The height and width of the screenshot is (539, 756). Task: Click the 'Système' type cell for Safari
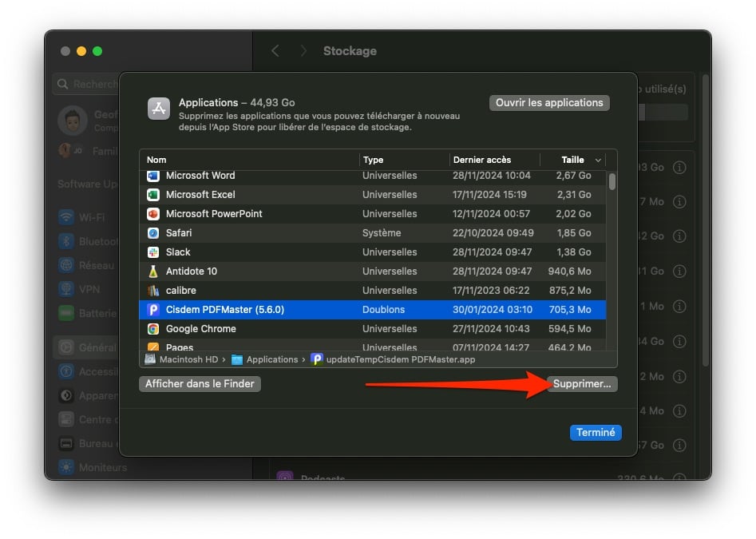point(382,233)
